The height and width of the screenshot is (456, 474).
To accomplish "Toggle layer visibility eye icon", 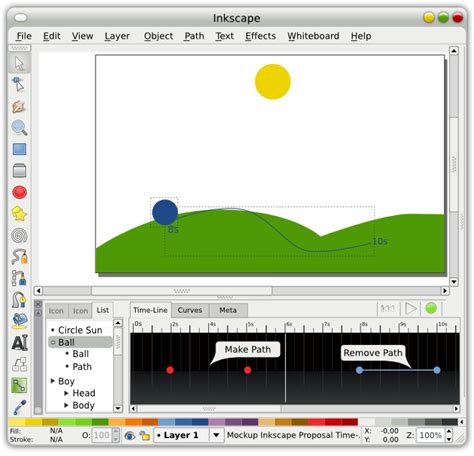I will [x=129, y=435].
